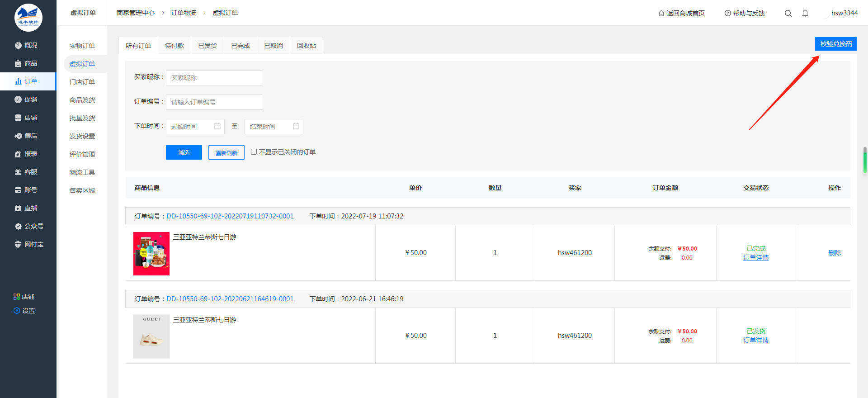Click the 结束时间 date field
Viewport: 868px width, 398px height.
(x=274, y=127)
